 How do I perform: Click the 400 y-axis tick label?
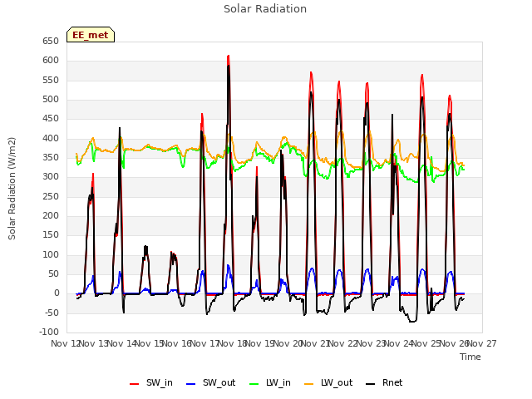tap(51, 139)
